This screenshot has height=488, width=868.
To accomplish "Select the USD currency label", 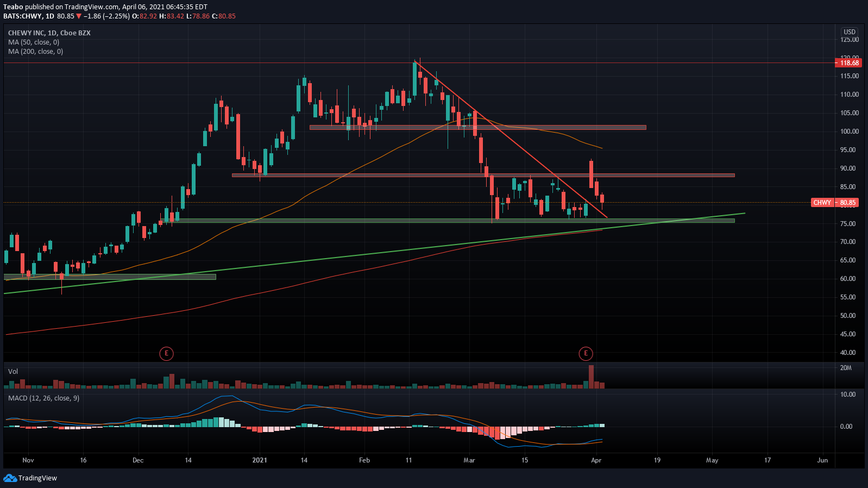I will 850,32.
